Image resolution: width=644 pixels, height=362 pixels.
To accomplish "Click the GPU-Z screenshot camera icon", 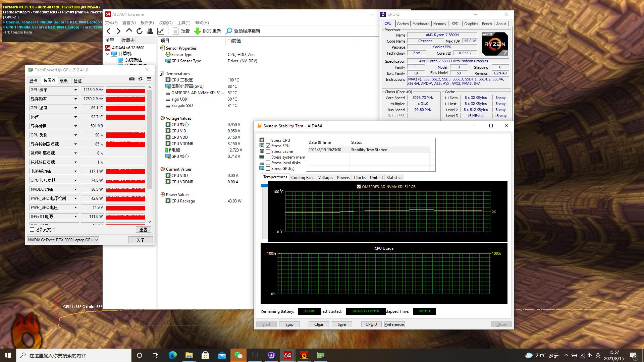I will point(132,79).
